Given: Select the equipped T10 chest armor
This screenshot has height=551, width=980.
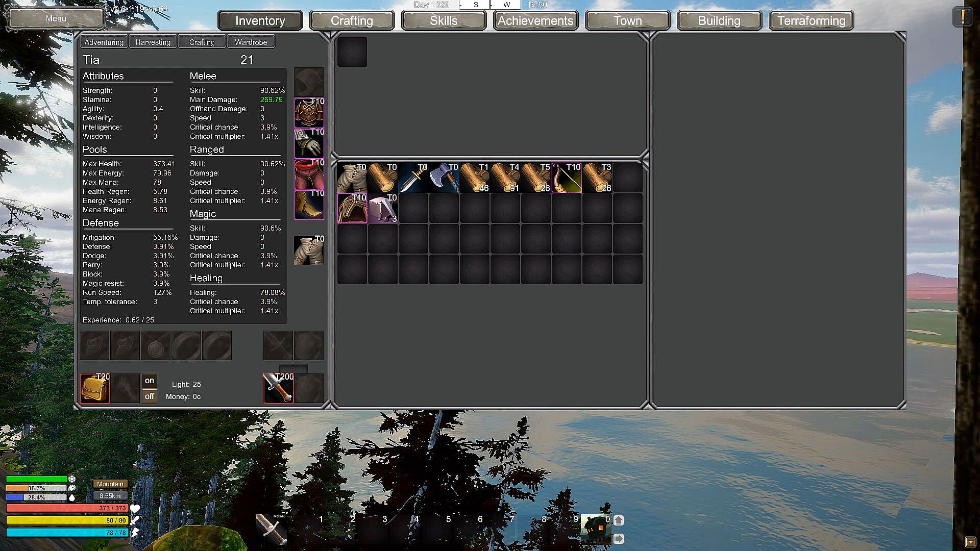Looking at the screenshot, I should click(309, 113).
